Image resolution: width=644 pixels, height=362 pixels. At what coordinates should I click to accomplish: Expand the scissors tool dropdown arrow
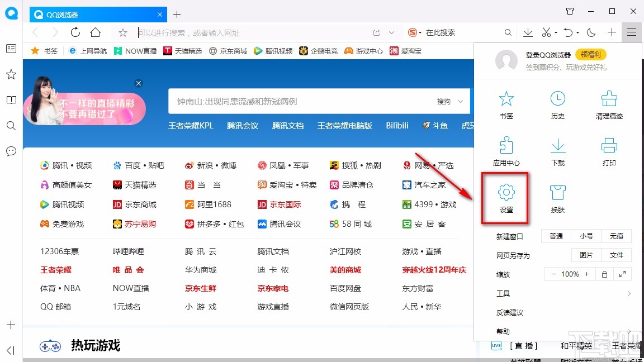[x=556, y=33]
